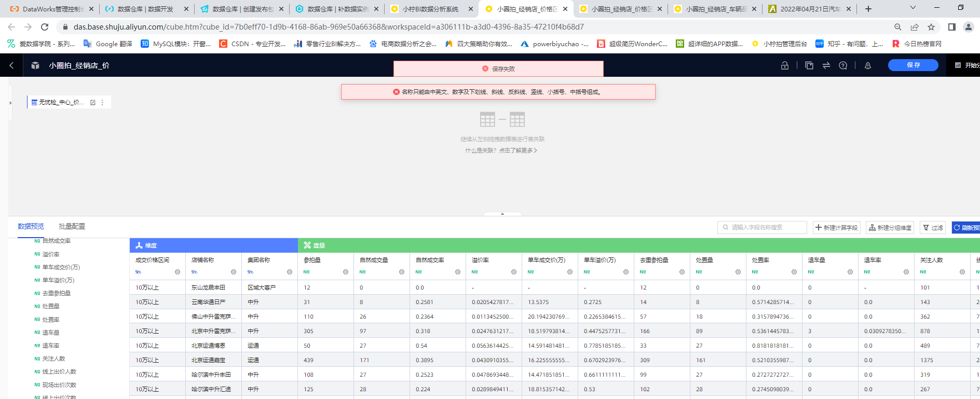
Task: Click the swap arrows icon in header
Action: click(826, 65)
